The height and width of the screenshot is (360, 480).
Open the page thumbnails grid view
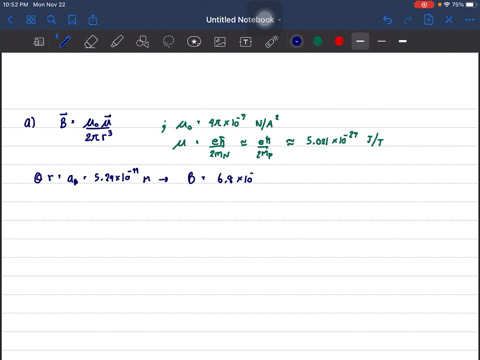(31, 20)
